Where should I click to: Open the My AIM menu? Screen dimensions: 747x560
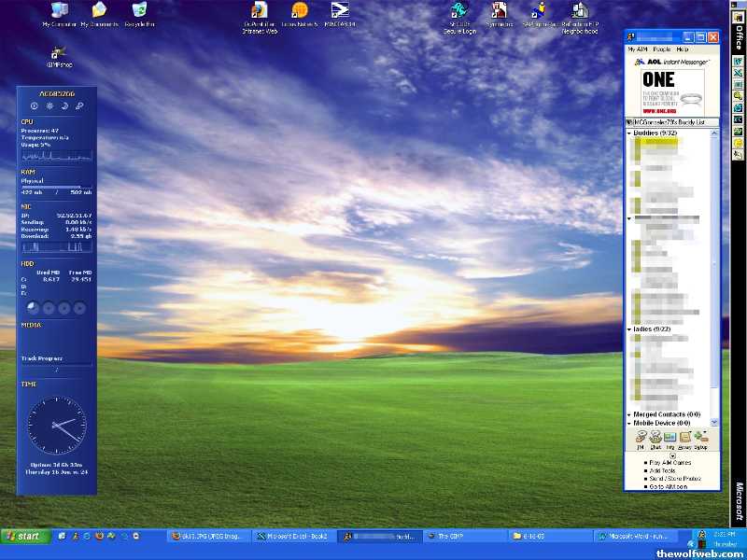(636, 49)
